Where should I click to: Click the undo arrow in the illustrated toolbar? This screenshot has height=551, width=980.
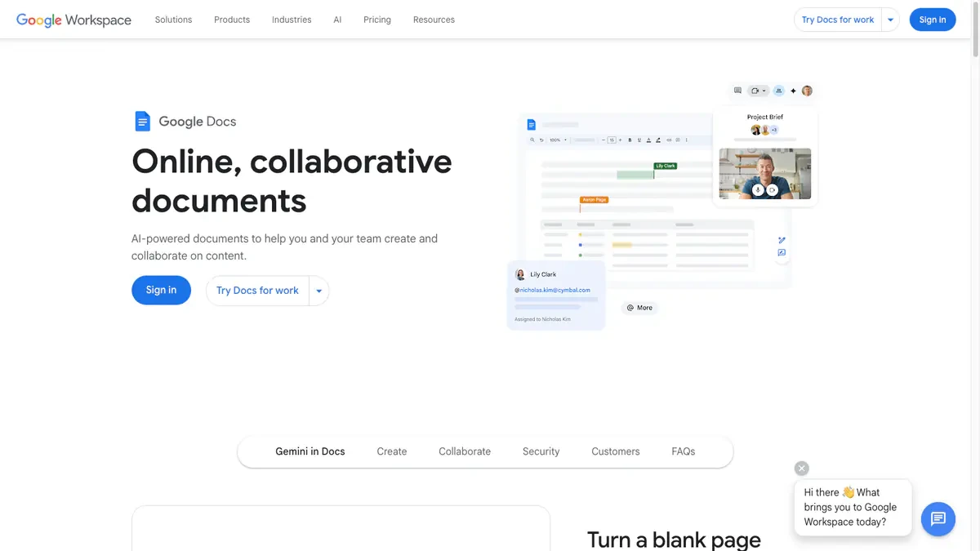541,140
